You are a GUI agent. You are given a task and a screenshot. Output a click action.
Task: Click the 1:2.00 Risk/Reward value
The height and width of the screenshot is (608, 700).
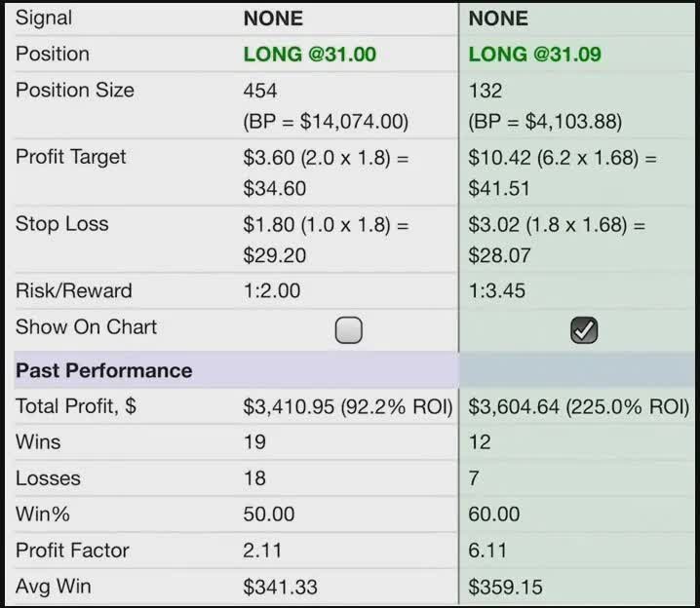(271, 290)
